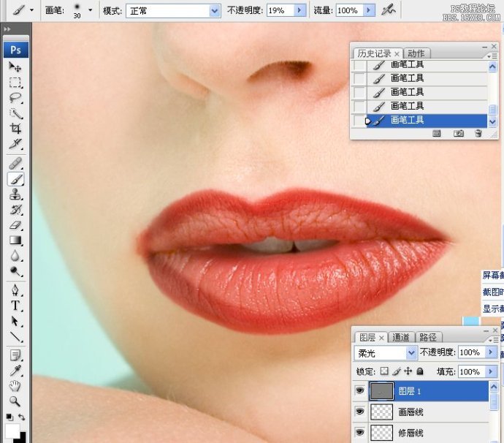Open layer blend mode 柔光 dropdown
The width and height of the screenshot is (504, 443).
[411, 353]
